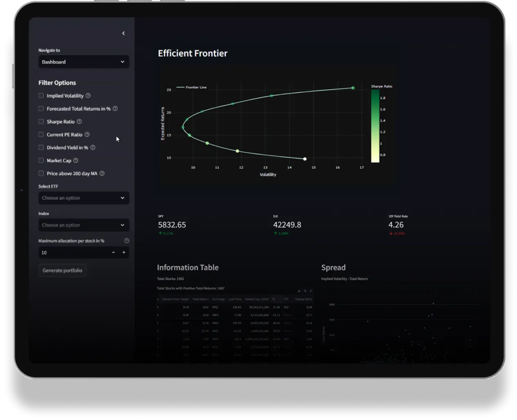
Task: Click the SPY value 5832.65
Action: (x=172, y=225)
